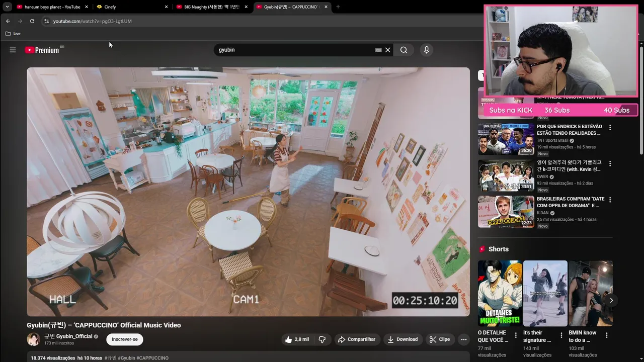The height and width of the screenshot is (362, 644).
Task: Open BRASILEIRAS COMPRAM DATE COM OPPA thumbnail
Action: 506,212
